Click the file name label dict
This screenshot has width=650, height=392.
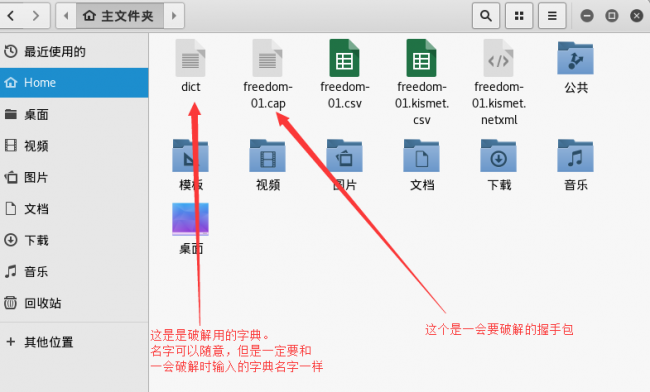tap(191, 87)
